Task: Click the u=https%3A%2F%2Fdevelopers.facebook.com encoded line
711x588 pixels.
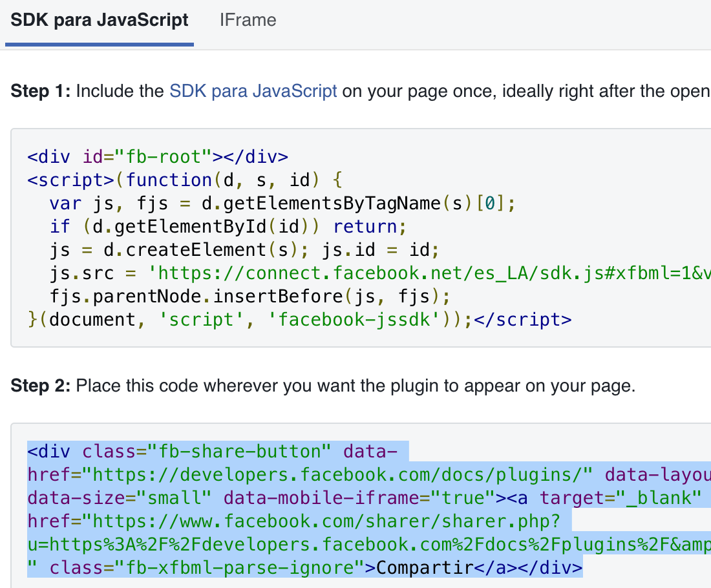Action: tap(369, 545)
